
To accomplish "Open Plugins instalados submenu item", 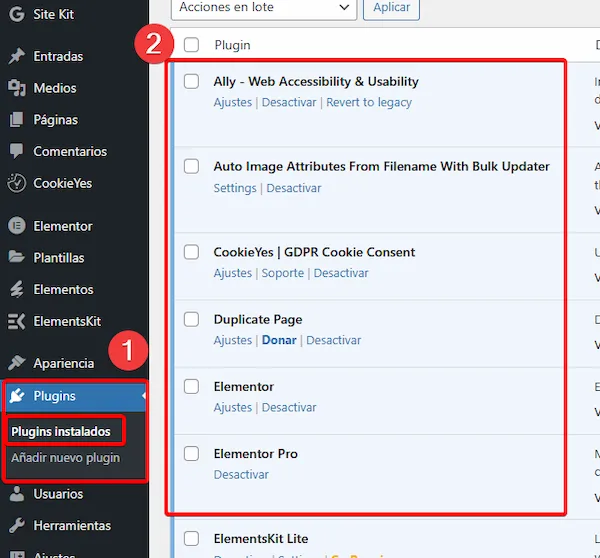I will (61, 431).
